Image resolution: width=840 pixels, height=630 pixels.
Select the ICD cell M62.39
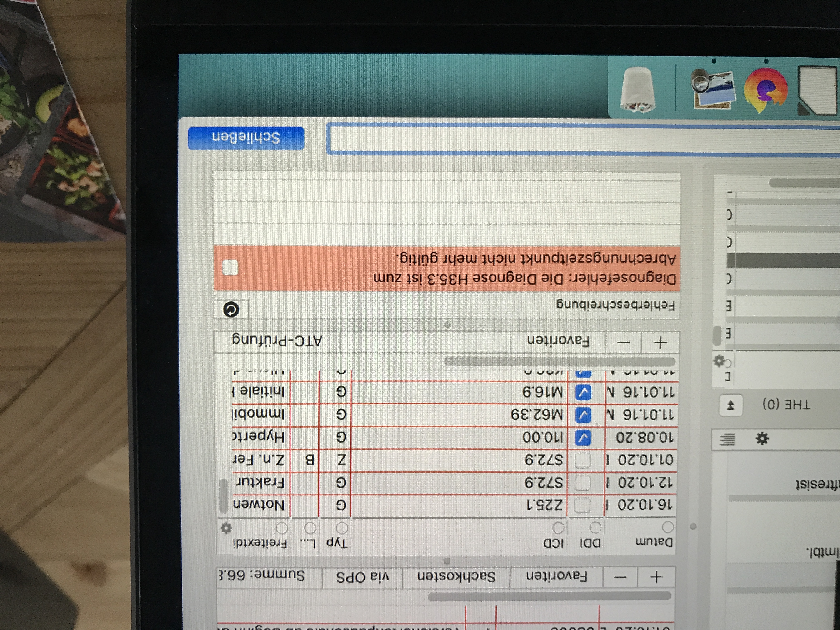point(537,414)
